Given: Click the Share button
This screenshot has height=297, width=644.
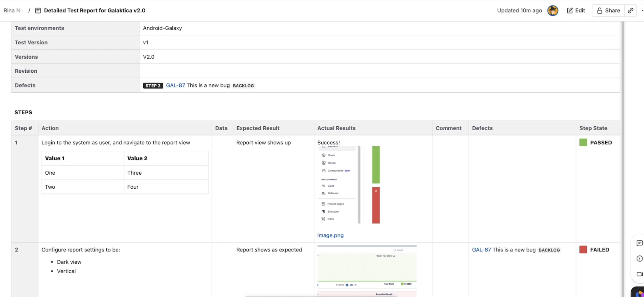Looking at the screenshot, I should click(x=608, y=11).
